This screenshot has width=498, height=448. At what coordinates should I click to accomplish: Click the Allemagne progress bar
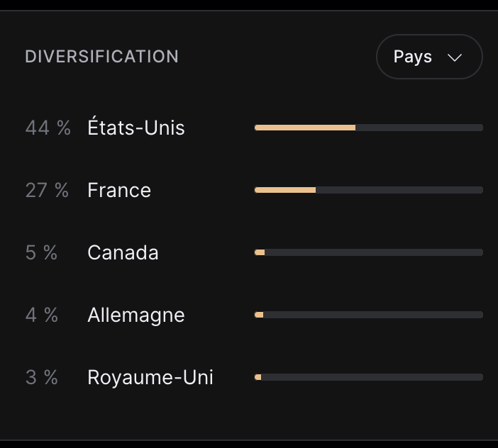[x=369, y=315]
